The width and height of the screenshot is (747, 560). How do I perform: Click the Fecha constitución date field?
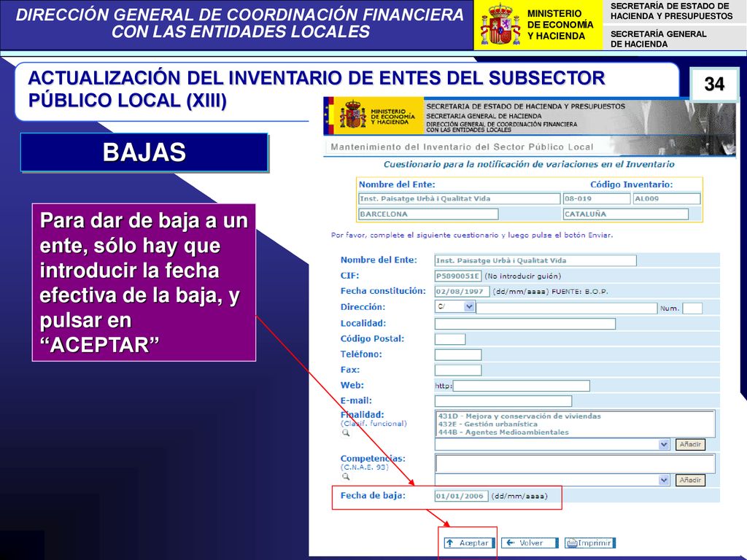click(462, 292)
